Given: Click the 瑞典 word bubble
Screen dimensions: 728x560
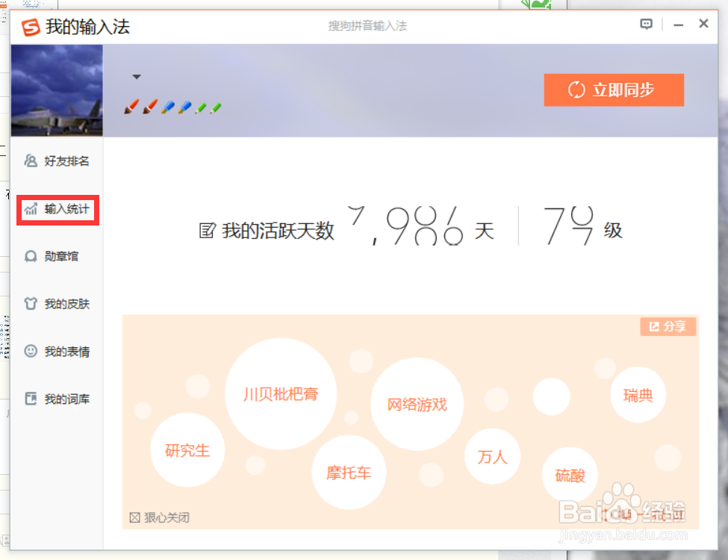Looking at the screenshot, I should (x=638, y=395).
